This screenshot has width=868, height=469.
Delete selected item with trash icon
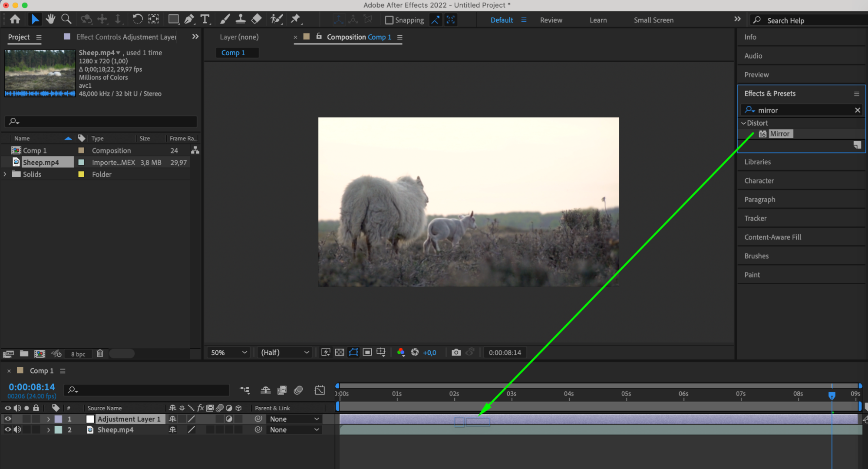[x=100, y=353]
